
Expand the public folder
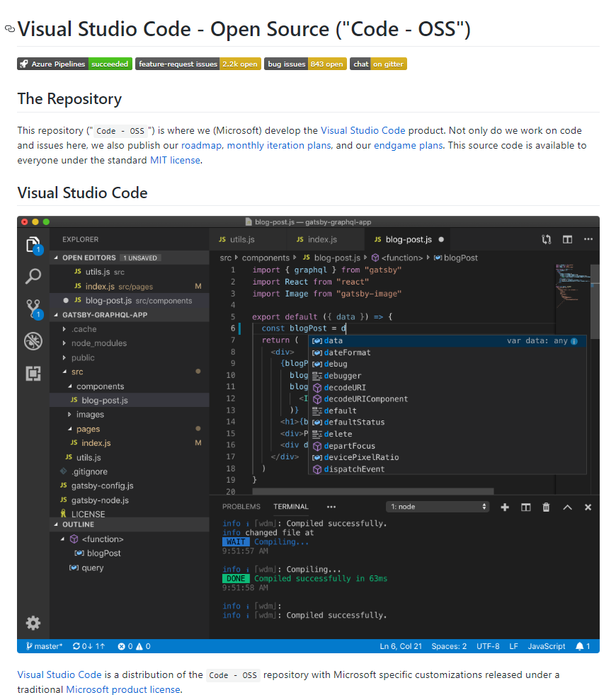[64, 357]
